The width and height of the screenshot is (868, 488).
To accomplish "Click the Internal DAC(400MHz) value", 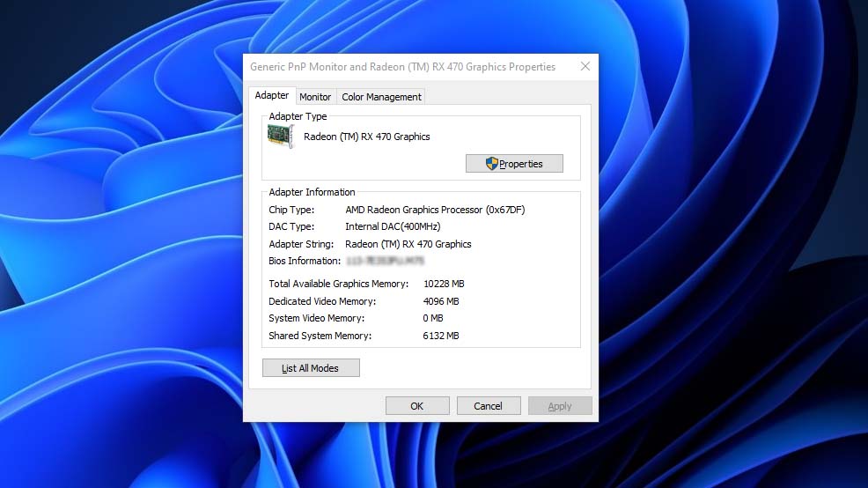I will point(393,226).
